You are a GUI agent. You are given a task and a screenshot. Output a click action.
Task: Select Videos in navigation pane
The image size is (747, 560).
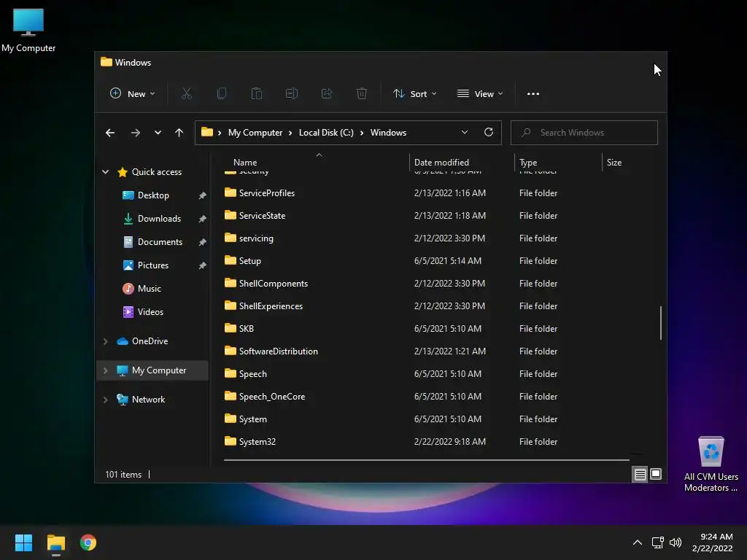150,312
